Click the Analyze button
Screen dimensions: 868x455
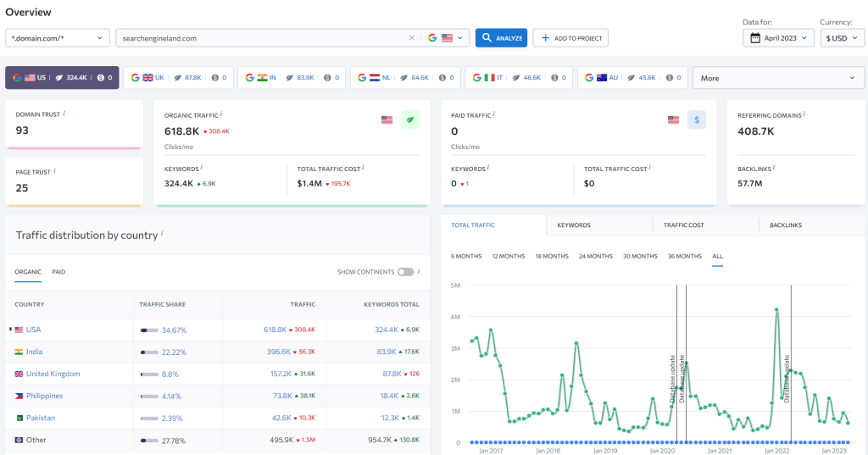tap(501, 38)
